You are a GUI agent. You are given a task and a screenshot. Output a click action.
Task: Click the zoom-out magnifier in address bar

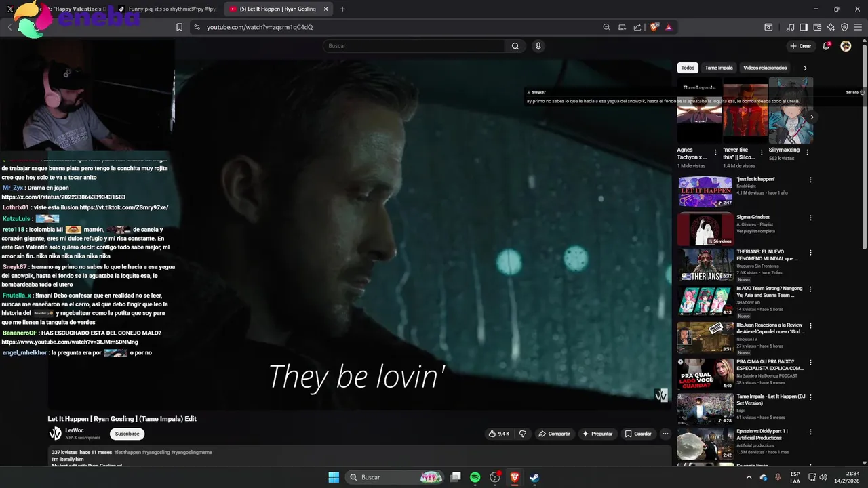click(606, 27)
